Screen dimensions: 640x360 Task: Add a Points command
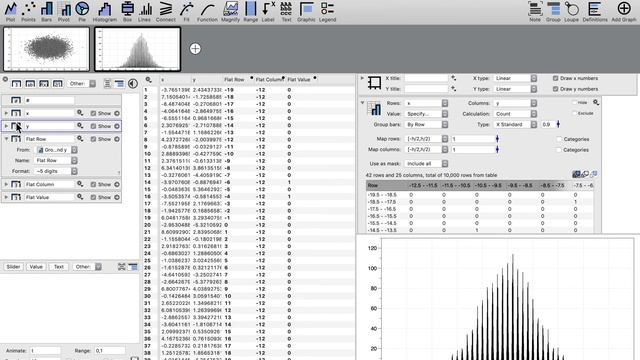point(28,11)
